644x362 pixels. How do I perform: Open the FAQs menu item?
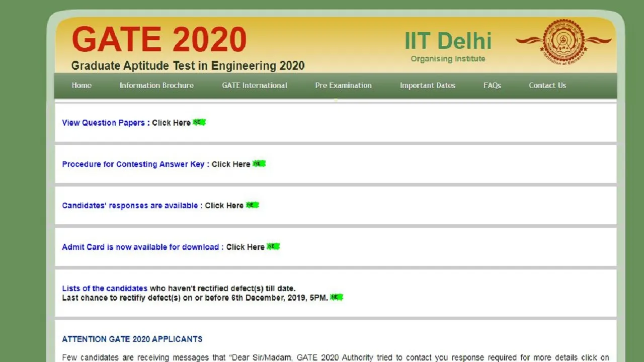tap(492, 85)
